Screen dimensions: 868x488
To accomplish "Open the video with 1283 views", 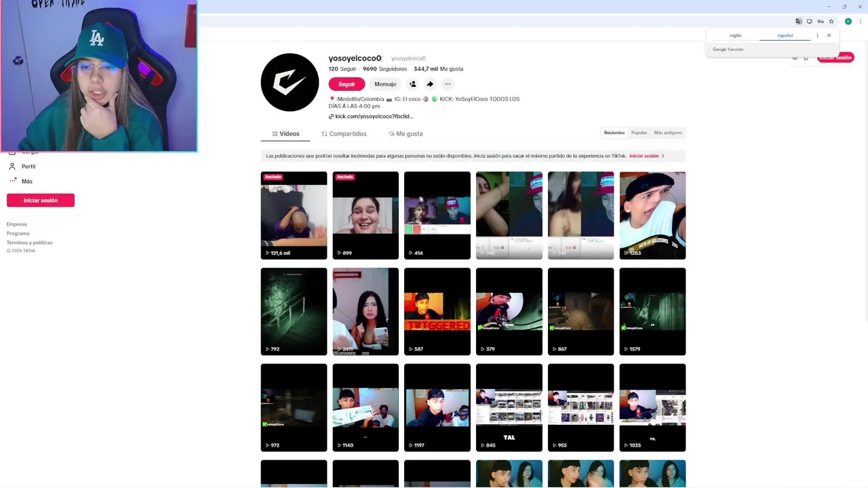I will click(652, 216).
